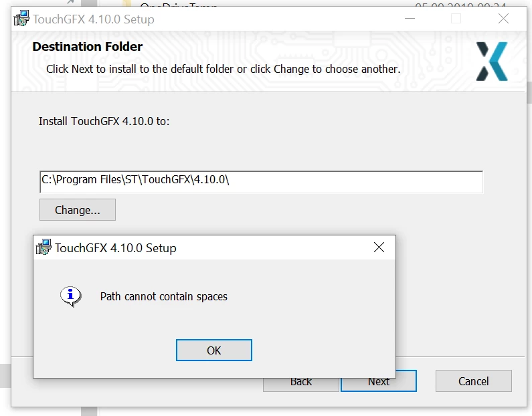Image resolution: width=532 pixels, height=416 pixels.
Task: Close the 'Path cannot contain spaces' dialog
Action: pos(379,247)
